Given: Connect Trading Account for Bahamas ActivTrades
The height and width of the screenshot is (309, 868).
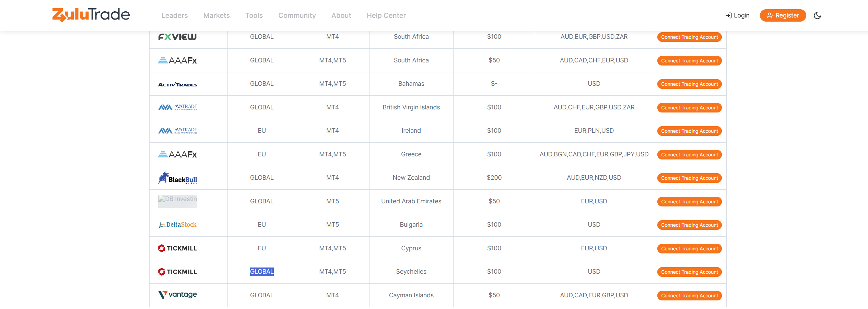Looking at the screenshot, I should point(689,84).
